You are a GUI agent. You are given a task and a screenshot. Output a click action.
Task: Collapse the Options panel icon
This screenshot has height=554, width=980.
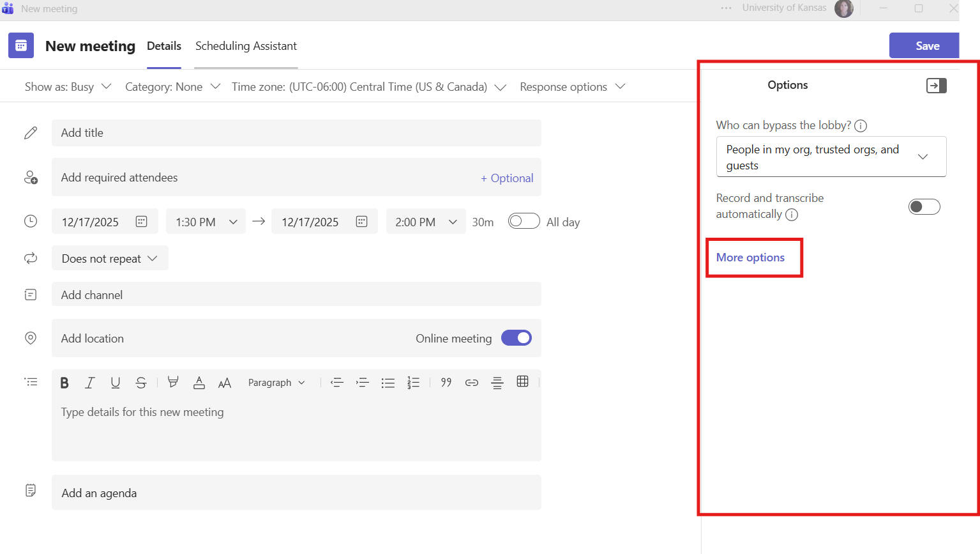[936, 86]
